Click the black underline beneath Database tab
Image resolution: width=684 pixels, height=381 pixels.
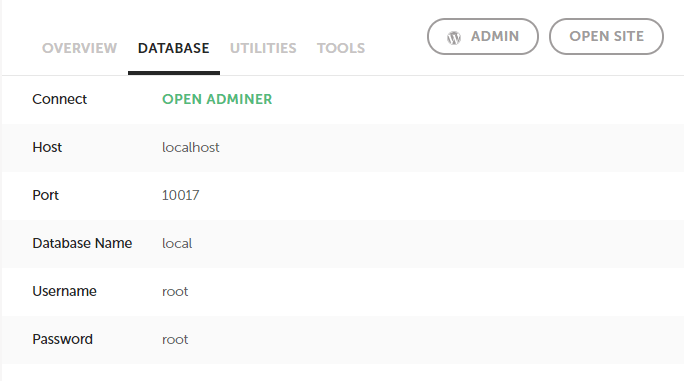coord(174,73)
